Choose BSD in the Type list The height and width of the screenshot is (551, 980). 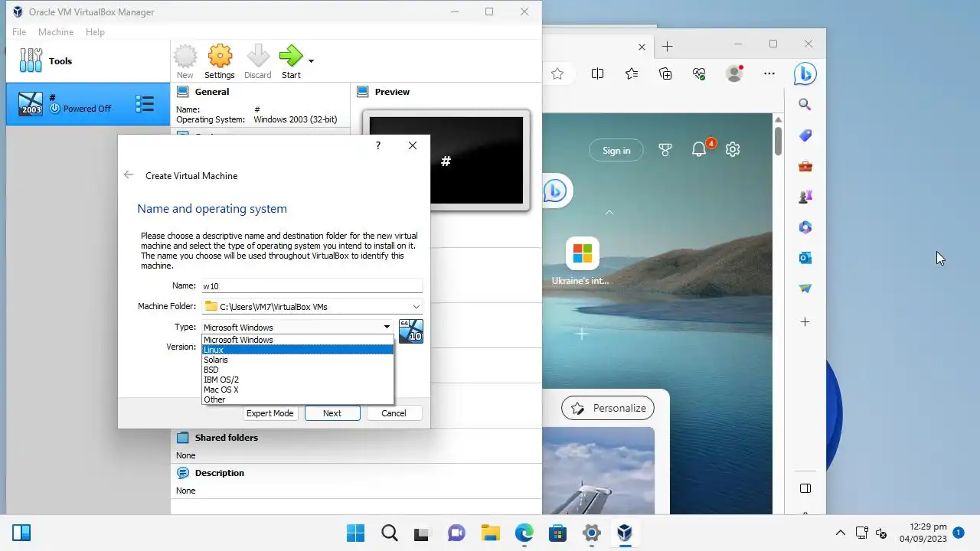click(x=297, y=370)
